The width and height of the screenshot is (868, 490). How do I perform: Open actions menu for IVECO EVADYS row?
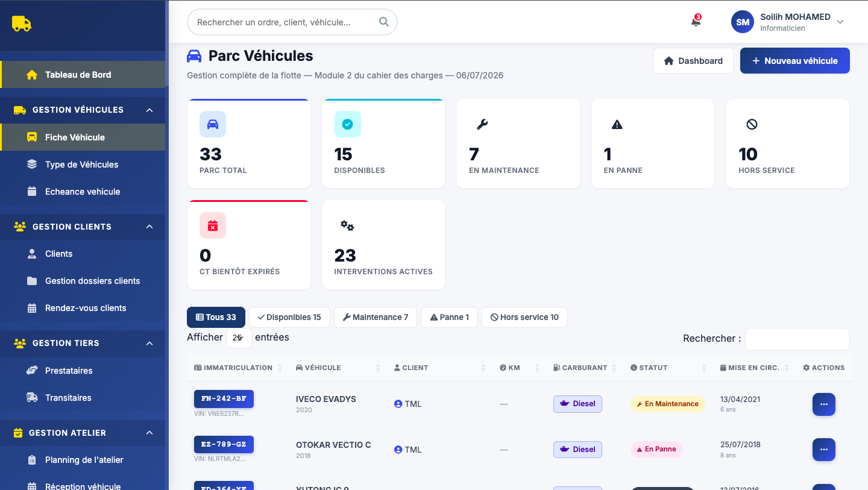tap(824, 404)
